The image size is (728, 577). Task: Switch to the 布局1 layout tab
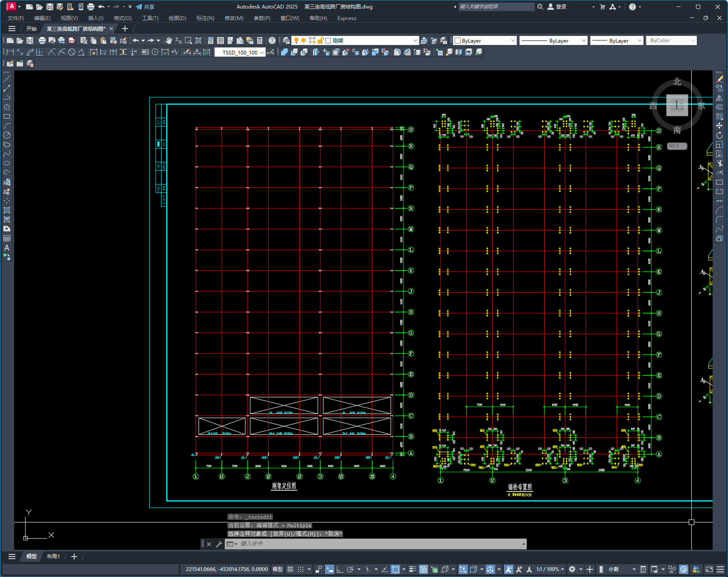[53, 557]
